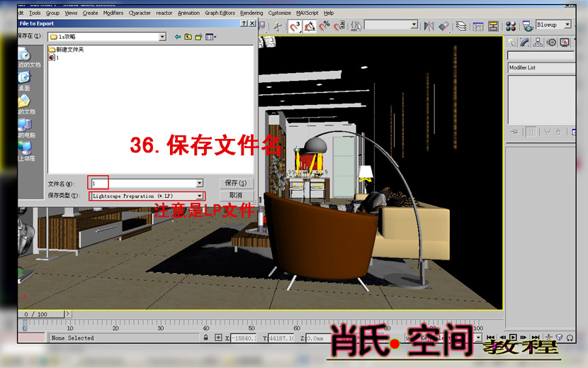Click the Align tool icon
The image size is (588, 368).
coord(444,26)
